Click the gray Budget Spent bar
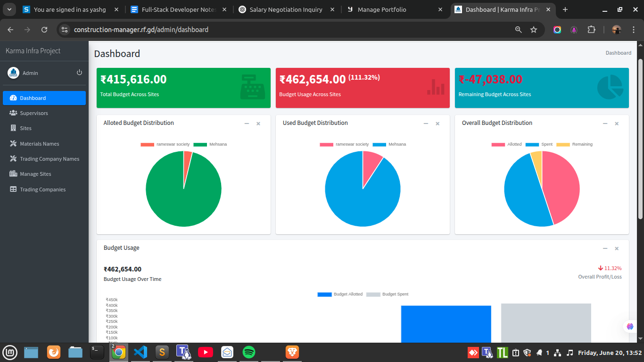The width and height of the screenshot is (644, 362). [x=546, y=323]
